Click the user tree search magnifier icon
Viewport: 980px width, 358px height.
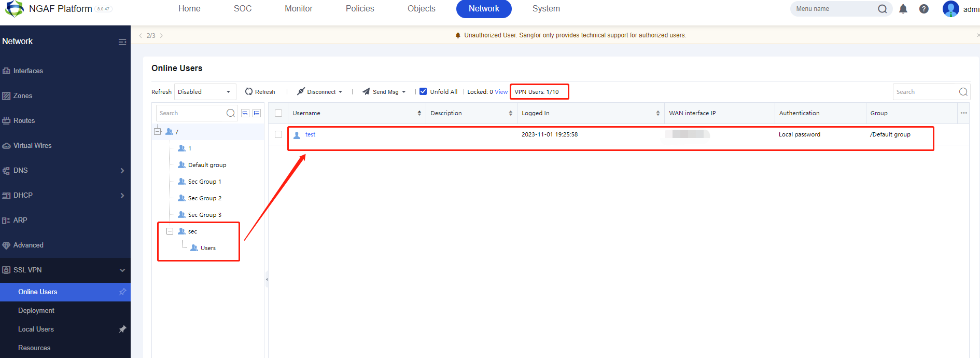[x=231, y=113]
